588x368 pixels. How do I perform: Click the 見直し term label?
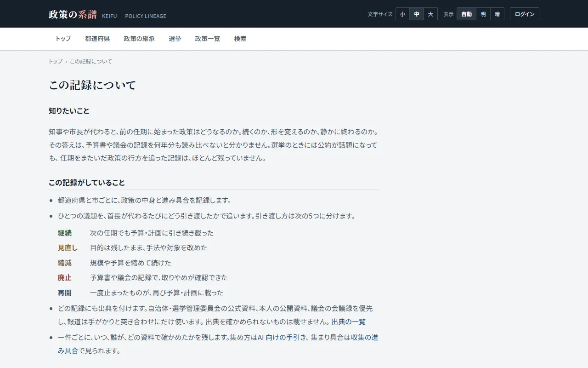[68, 247]
